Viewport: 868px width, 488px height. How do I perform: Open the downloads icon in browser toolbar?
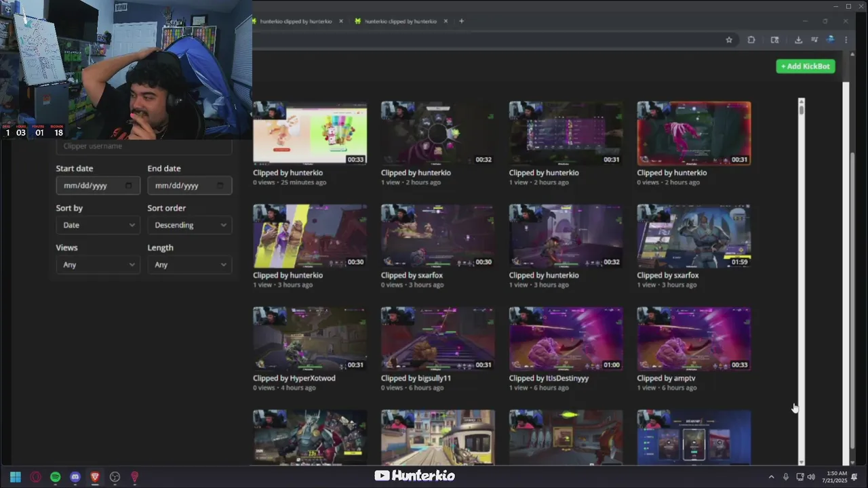pos(798,40)
